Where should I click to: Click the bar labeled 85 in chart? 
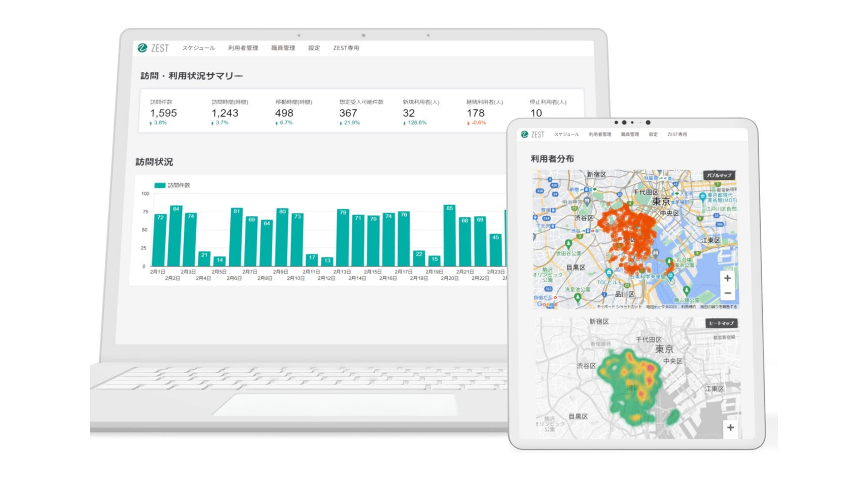coord(449,236)
